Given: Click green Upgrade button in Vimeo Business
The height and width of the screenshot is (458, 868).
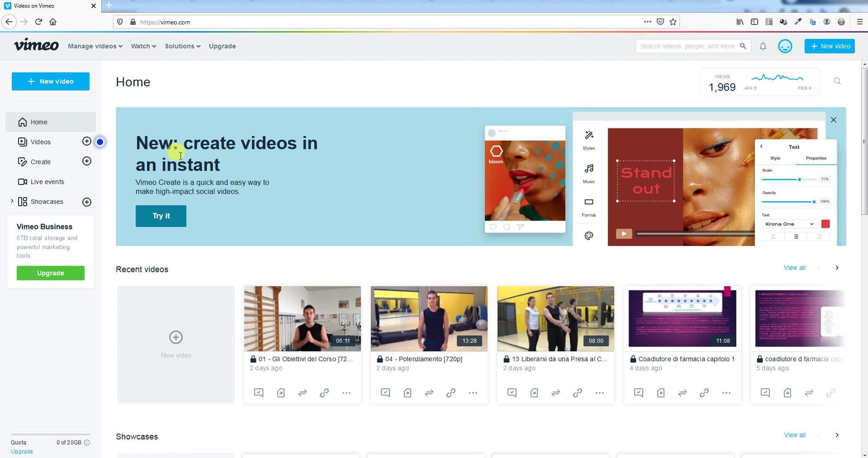Looking at the screenshot, I should 51,273.
